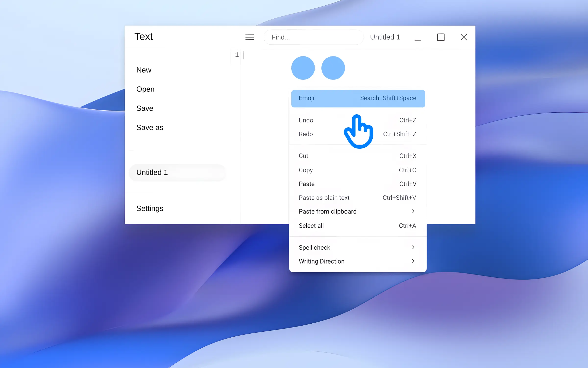The width and height of the screenshot is (588, 368).
Task: Expand the Spell check submenu
Action: [x=357, y=248]
